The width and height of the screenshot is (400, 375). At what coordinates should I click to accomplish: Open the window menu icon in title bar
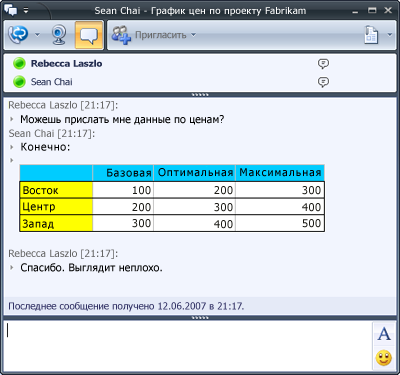(x=11, y=11)
